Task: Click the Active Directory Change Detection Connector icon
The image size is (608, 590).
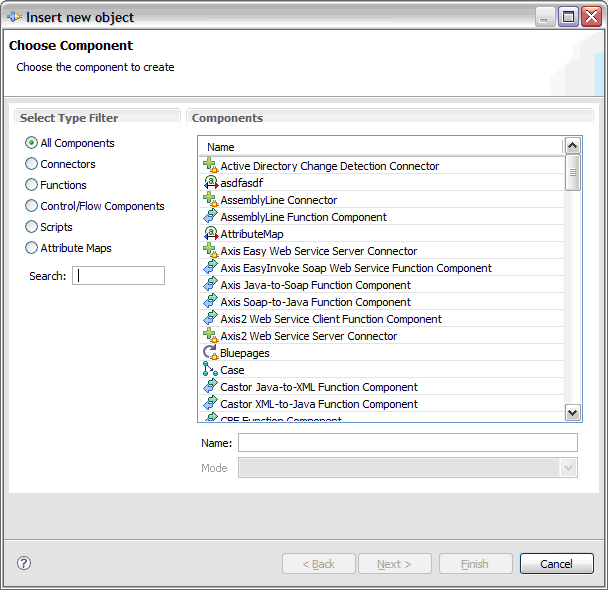Action: click(x=211, y=166)
